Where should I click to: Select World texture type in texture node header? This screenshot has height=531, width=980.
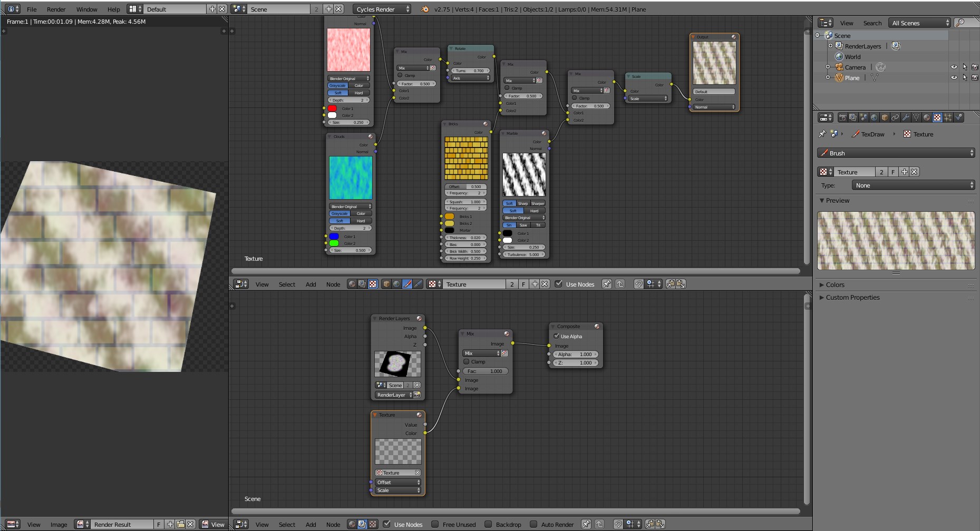tap(396, 284)
